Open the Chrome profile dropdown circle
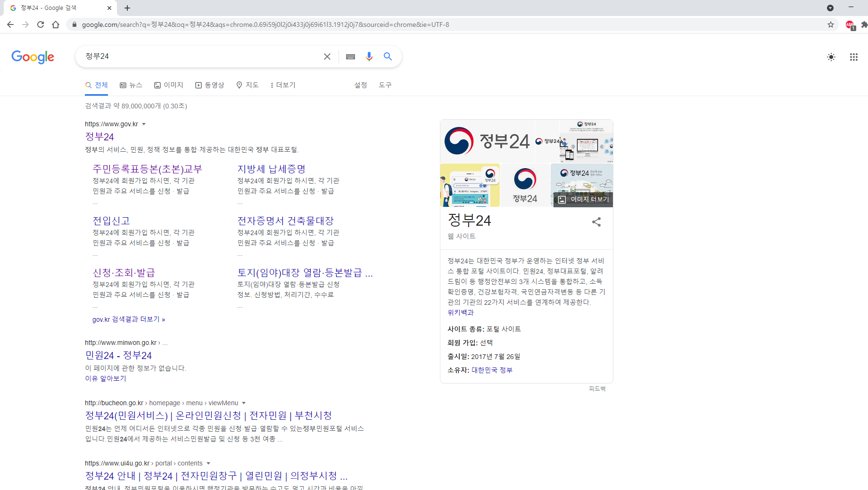Screen dimensions: 868x490 point(830,8)
